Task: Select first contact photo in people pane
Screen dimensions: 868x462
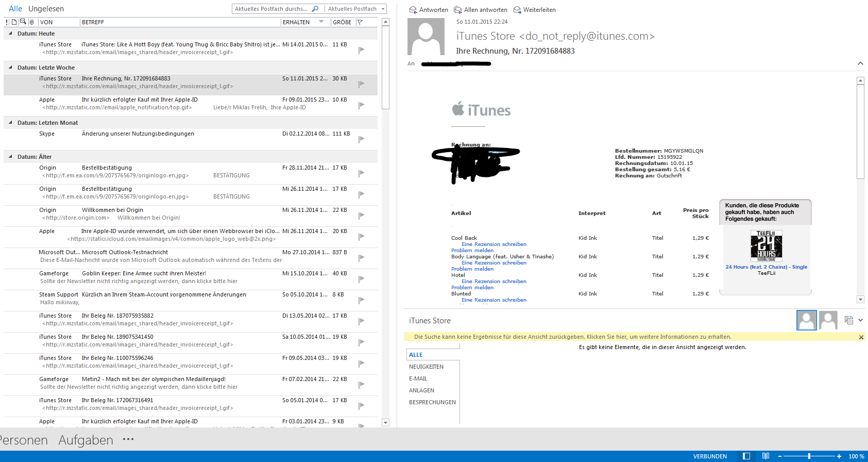Action: pyautogui.click(x=807, y=320)
